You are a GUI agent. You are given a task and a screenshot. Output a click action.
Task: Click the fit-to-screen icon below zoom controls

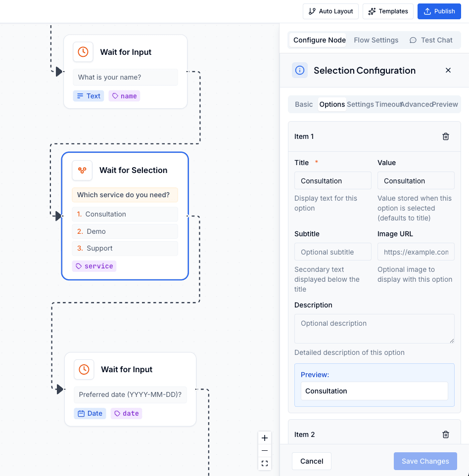[265, 464]
